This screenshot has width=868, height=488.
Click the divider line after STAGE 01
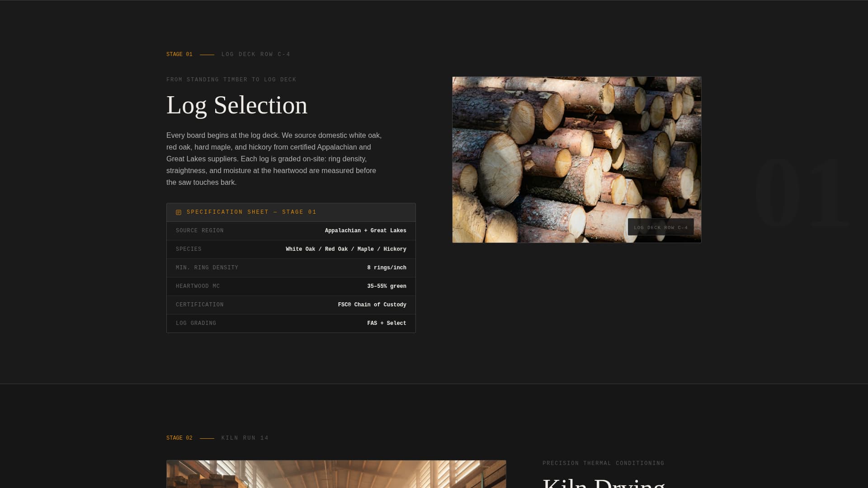tap(207, 54)
